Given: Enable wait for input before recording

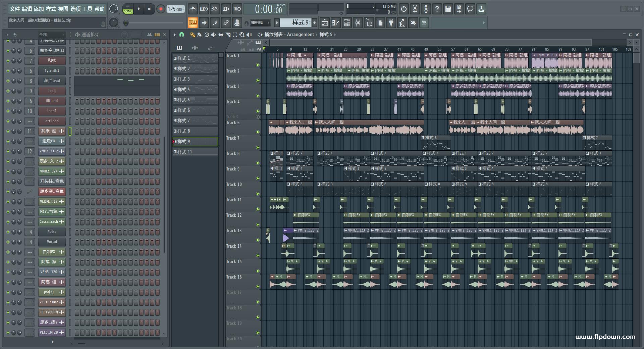Looking at the screenshot, I should (204, 9).
